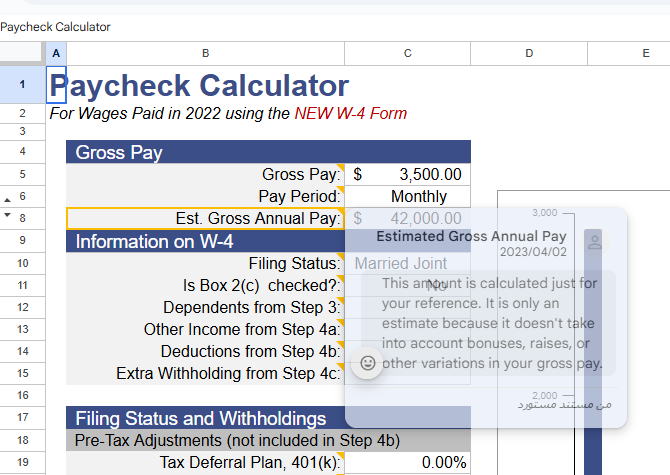Select column A header
The height and width of the screenshot is (475, 670).
click(x=56, y=53)
